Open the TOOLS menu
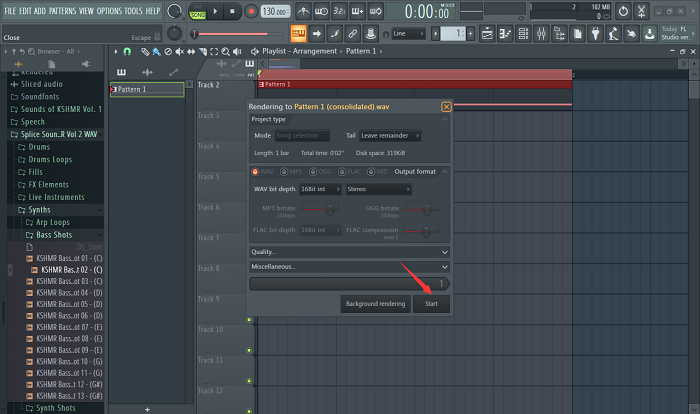The width and height of the screenshot is (700, 414). (x=132, y=10)
